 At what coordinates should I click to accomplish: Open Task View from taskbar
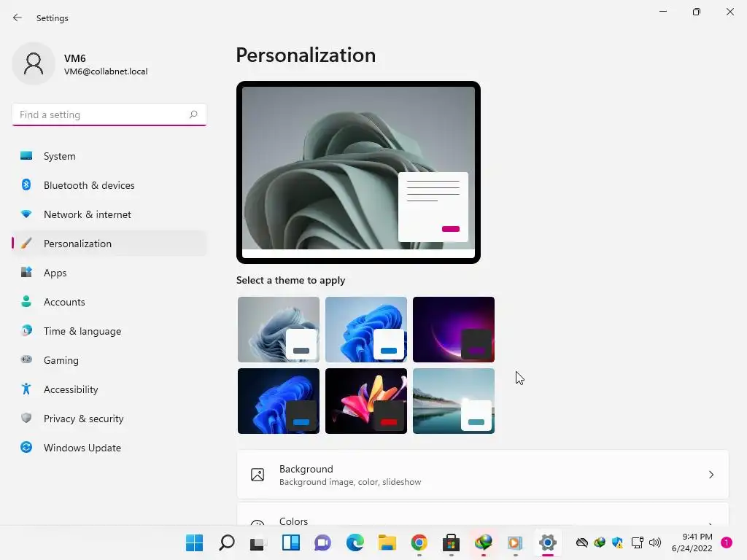click(258, 542)
